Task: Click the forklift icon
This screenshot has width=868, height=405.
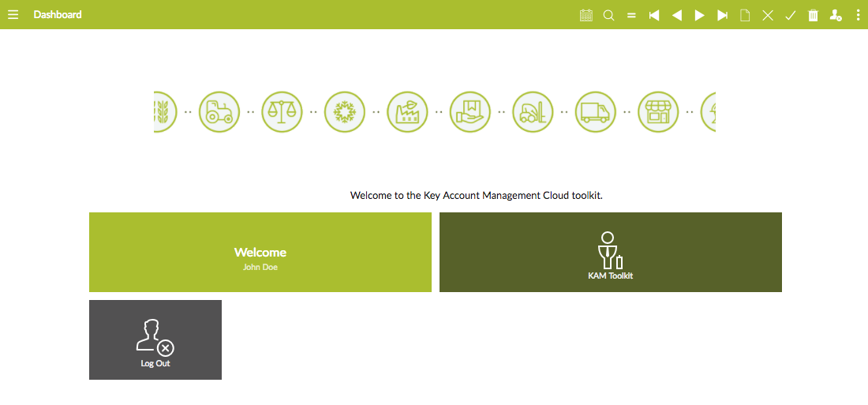Action: click(x=533, y=112)
